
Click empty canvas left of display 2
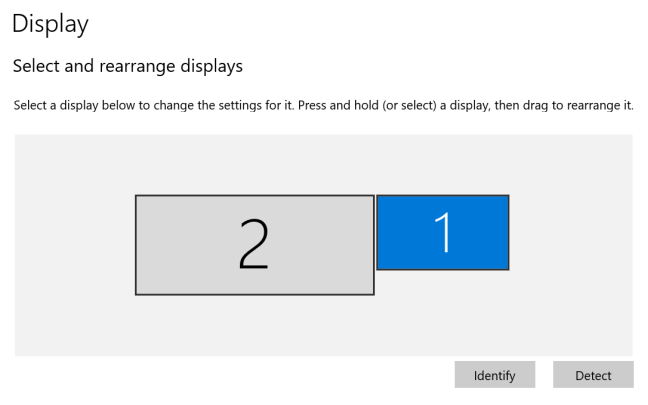tap(75, 245)
